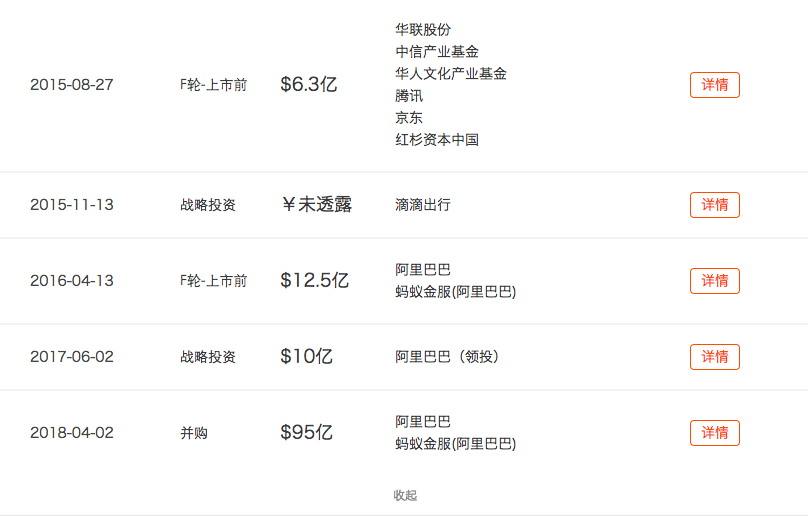Screen dimensions: 808x516
Task: View 详情 of the $12.5亿 round
Action: (x=714, y=281)
